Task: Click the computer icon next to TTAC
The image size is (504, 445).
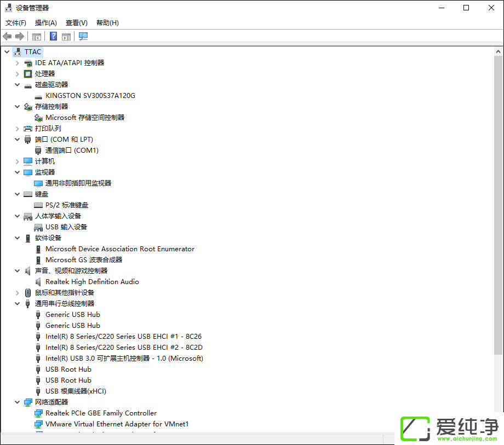Action: 18,51
